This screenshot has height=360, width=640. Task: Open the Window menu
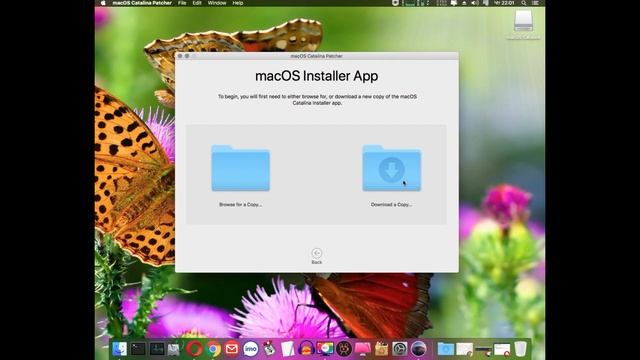tap(217, 3)
